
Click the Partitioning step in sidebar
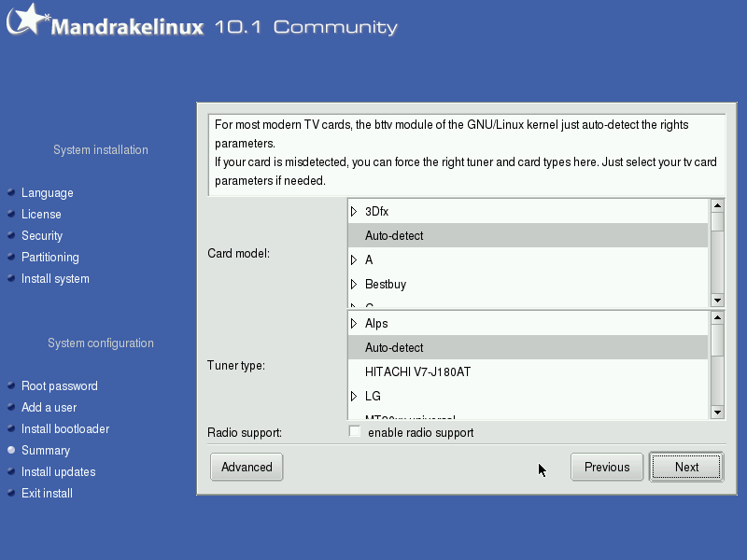50,258
